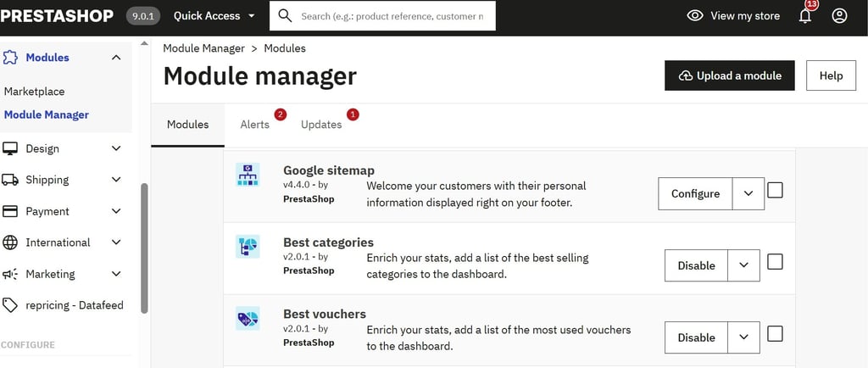
Task: Expand the Best categories action dropdown arrow
Action: point(743,265)
